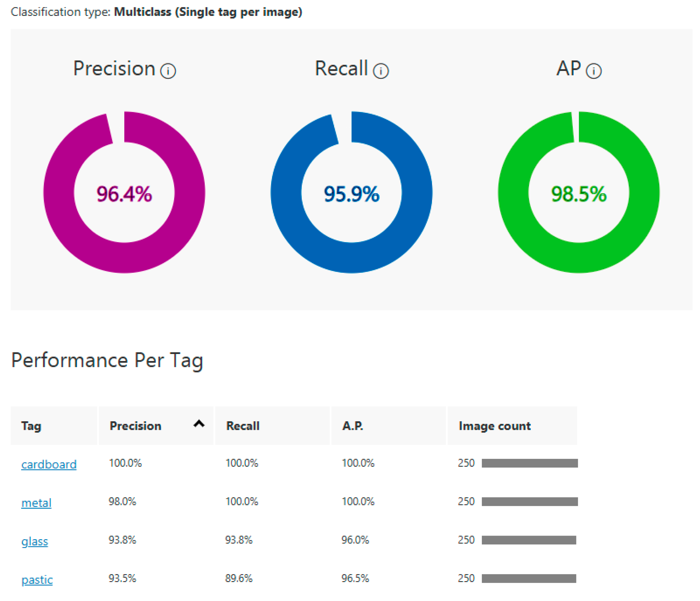Screen dimensions: 700x601
Task: Click the cardboard image count bar
Action: point(530,463)
